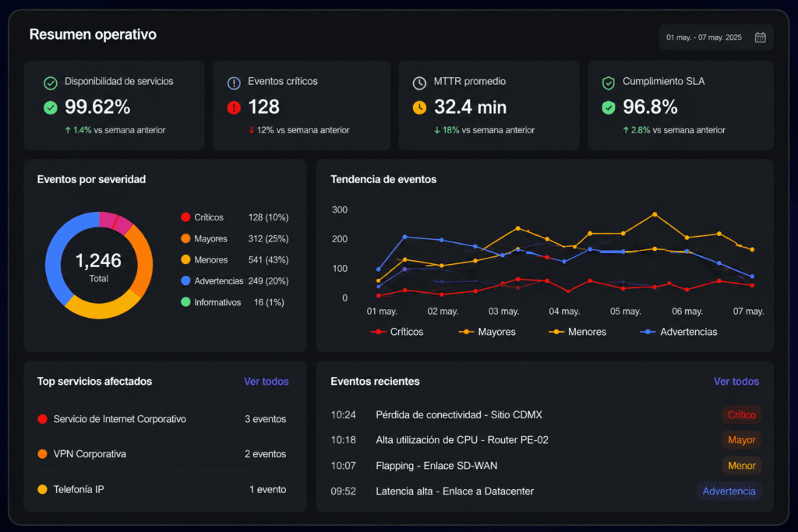Click the Resumen operativo heading
Image resolution: width=798 pixels, height=532 pixels.
94,34
